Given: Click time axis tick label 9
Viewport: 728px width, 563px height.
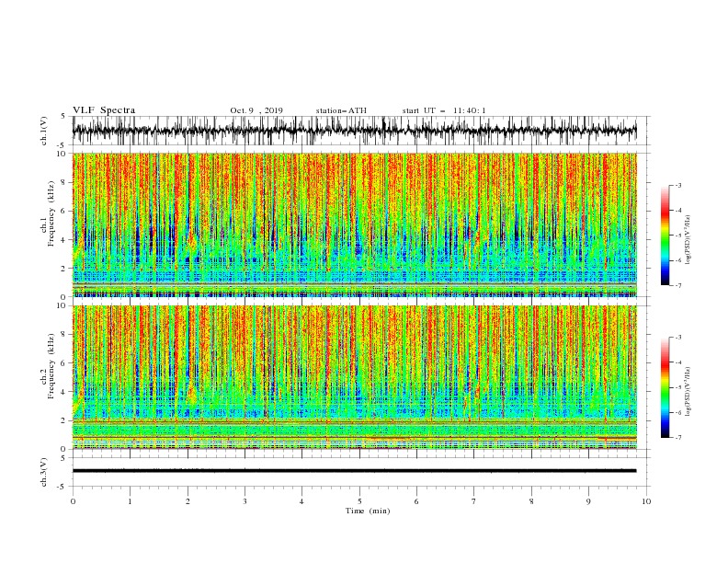Looking at the screenshot, I should [x=588, y=501].
